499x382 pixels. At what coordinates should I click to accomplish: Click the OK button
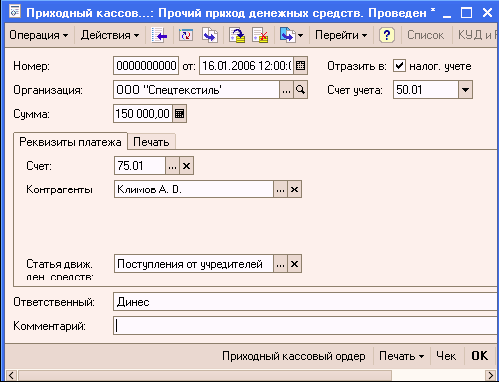pos(479,356)
